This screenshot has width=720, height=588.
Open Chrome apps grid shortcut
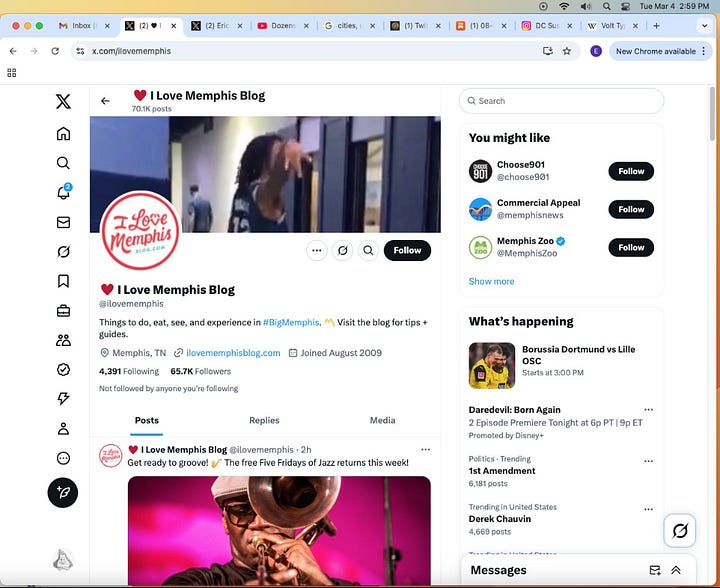point(12,73)
